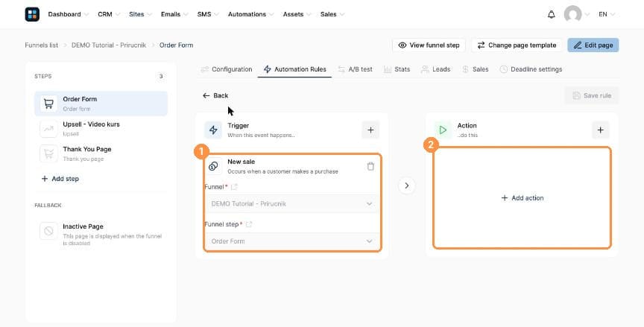Click the New sale trigger title
The width and height of the screenshot is (644, 327).
coord(241,162)
